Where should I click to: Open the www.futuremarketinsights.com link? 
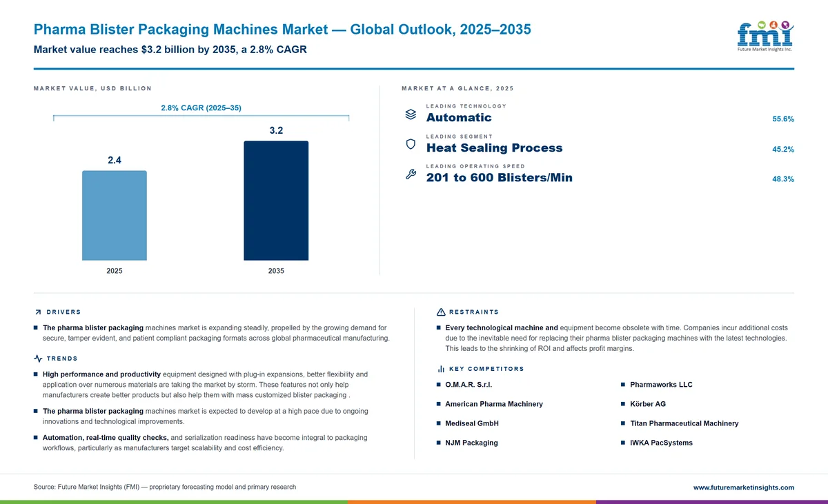click(743, 487)
